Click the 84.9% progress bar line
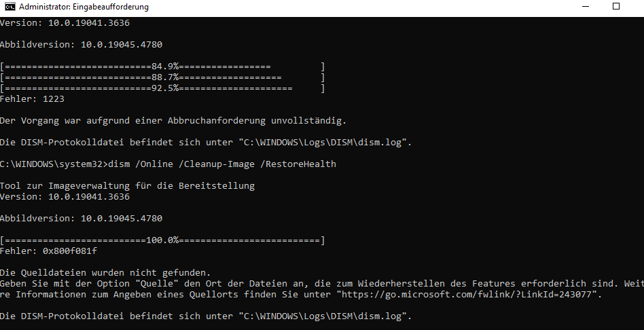 coord(162,67)
